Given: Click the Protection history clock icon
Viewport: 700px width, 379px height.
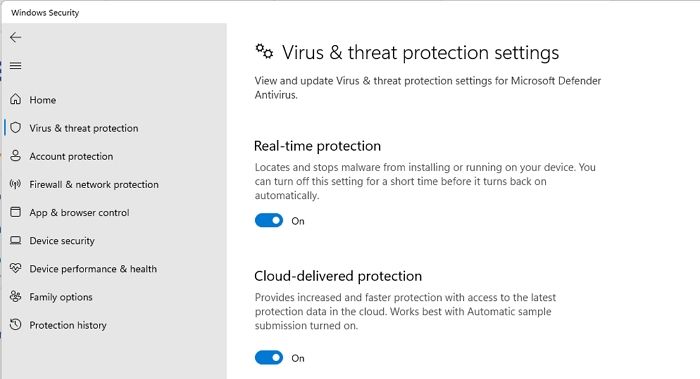Looking at the screenshot, I should pyautogui.click(x=16, y=325).
